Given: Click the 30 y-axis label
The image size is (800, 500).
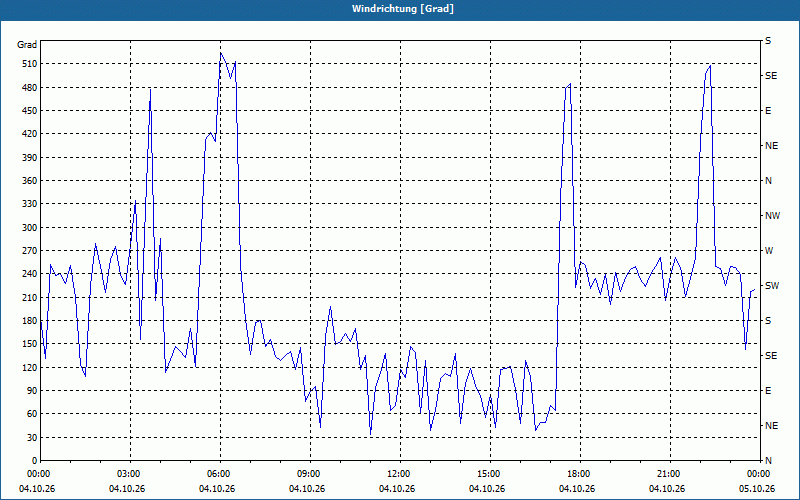Looking at the screenshot, I should pyautogui.click(x=32, y=438).
